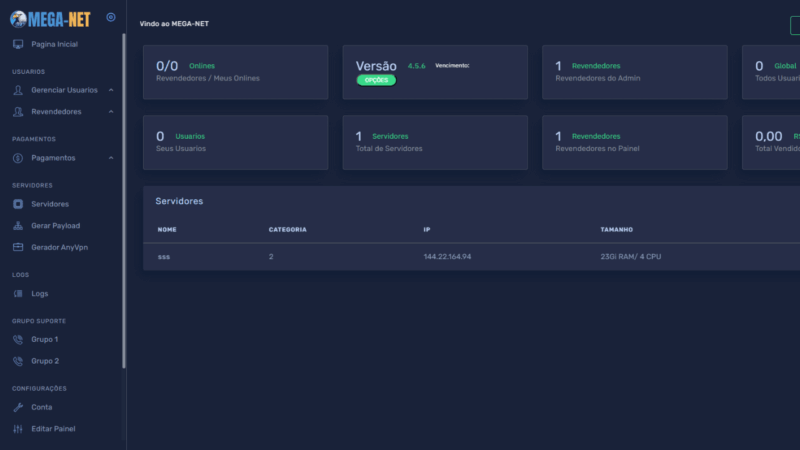This screenshot has width=800, height=450.
Task: Click the Pagamentos dollar icon
Action: [18, 158]
